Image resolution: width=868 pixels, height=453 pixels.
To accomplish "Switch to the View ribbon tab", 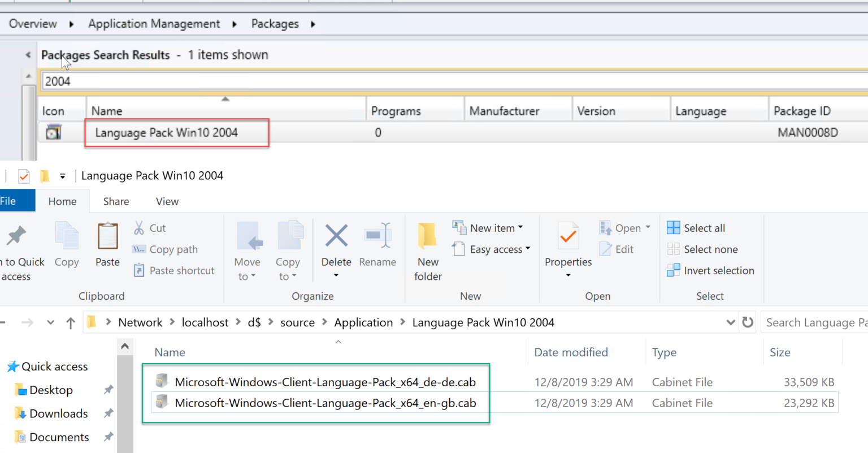I will (x=166, y=201).
